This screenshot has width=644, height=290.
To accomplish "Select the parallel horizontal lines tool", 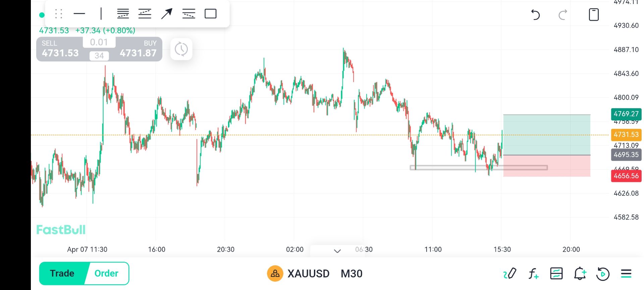I will (x=123, y=14).
